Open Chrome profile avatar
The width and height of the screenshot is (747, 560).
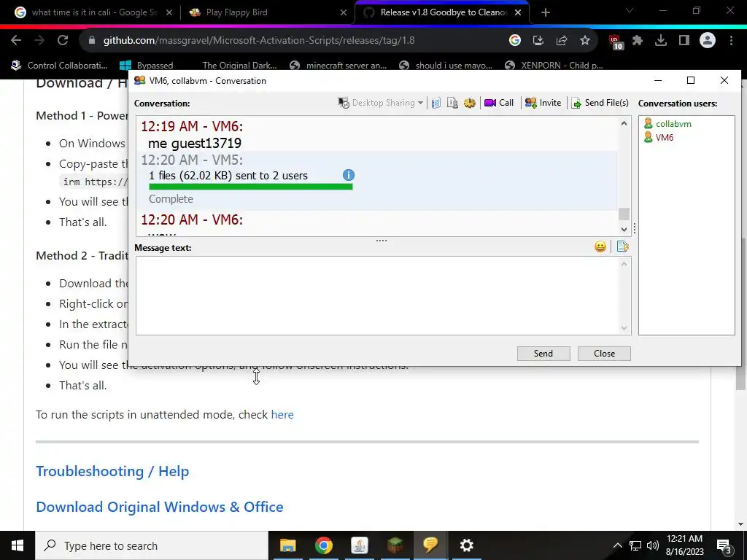(708, 41)
